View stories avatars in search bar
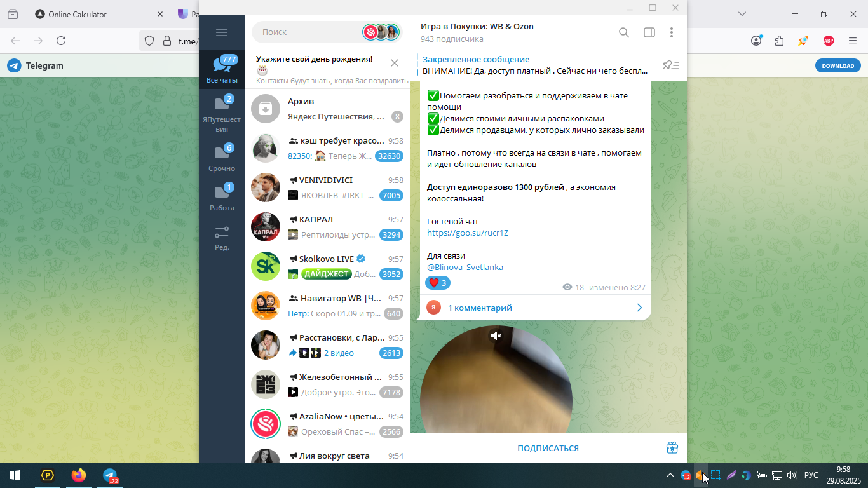 (x=381, y=32)
